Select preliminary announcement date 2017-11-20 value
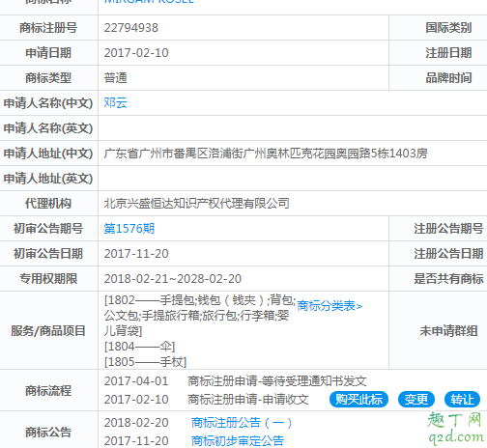The height and width of the screenshot is (448, 487). [x=136, y=254]
